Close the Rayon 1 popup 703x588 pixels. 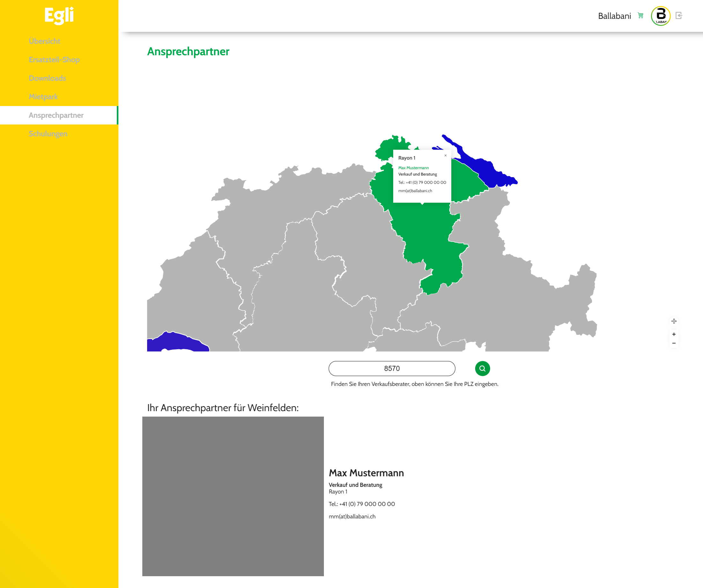click(x=445, y=155)
